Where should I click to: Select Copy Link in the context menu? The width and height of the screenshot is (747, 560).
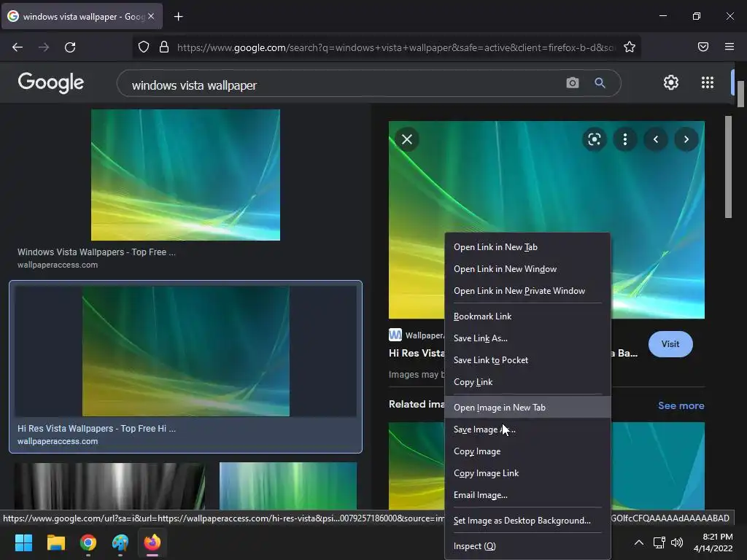[x=527, y=382]
